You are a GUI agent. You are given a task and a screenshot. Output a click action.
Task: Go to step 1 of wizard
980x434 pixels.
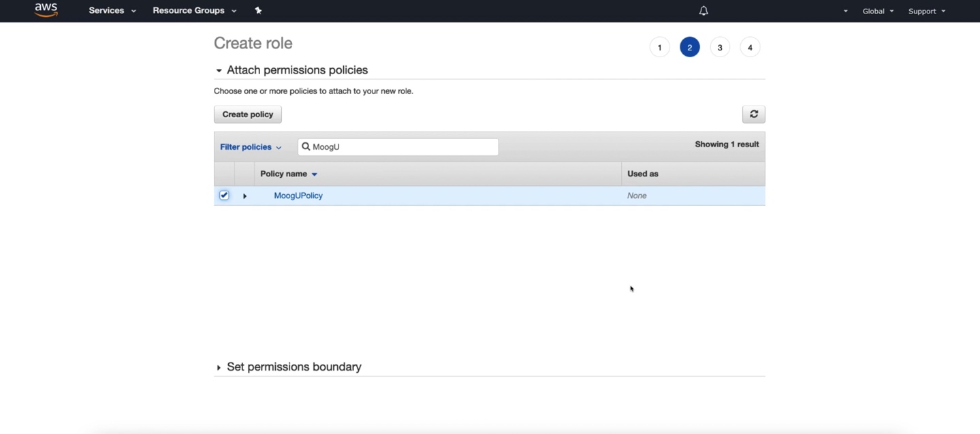click(x=659, y=47)
